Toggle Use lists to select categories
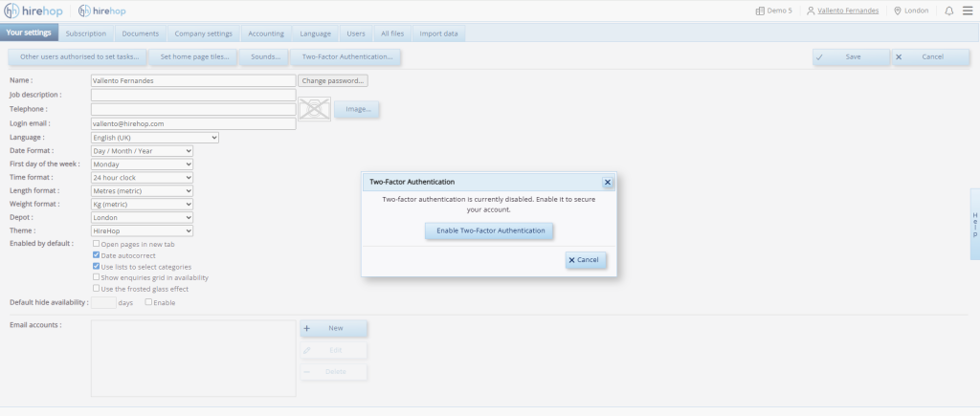The width and height of the screenshot is (980, 416). 97,266
